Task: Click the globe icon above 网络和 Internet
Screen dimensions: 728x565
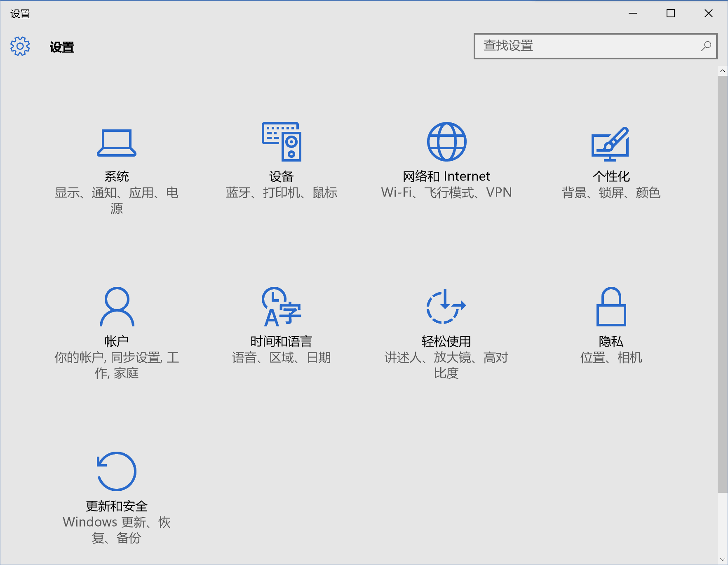Action: coord(446,141)
